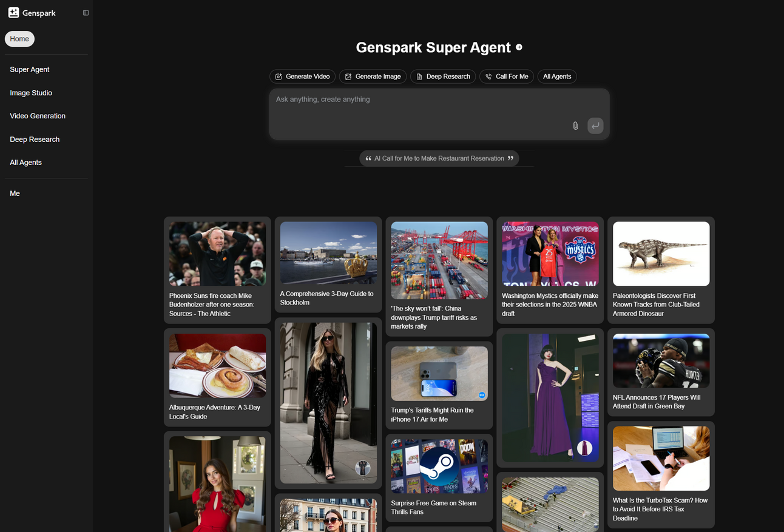
Task: Click the Generate Image button
Action: [373, 76]
